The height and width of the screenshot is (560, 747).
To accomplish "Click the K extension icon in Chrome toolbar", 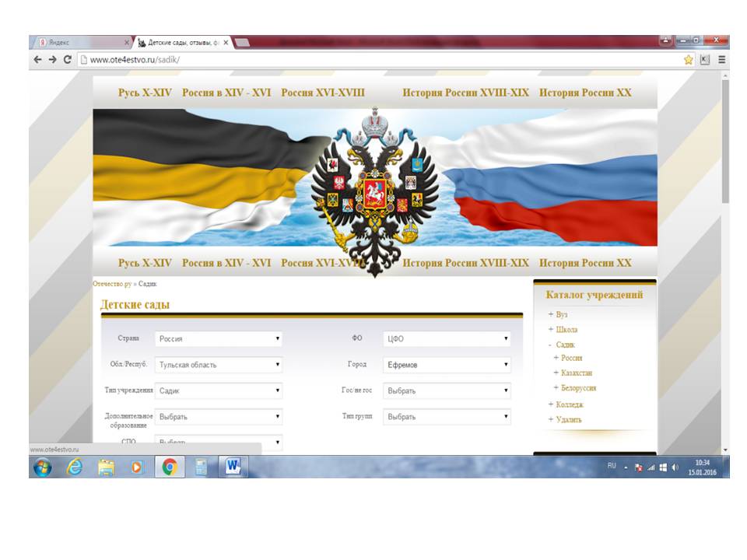I will tap(705, 60).
